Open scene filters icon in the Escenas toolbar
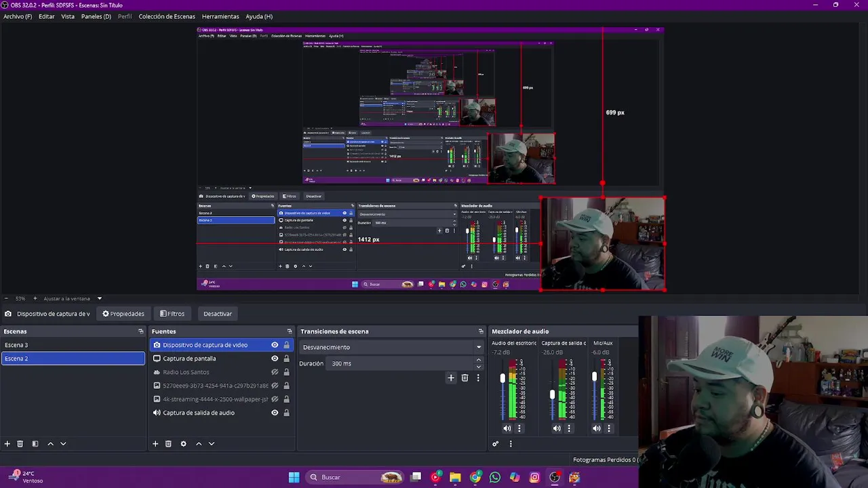 coord(35,444)
